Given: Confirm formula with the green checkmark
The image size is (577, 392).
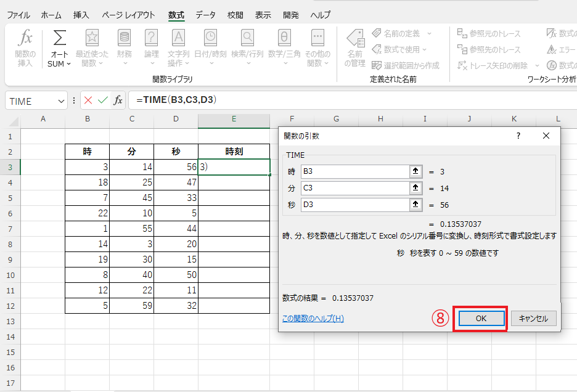Looking at the screenshot, I should click(x=103, y=100).
